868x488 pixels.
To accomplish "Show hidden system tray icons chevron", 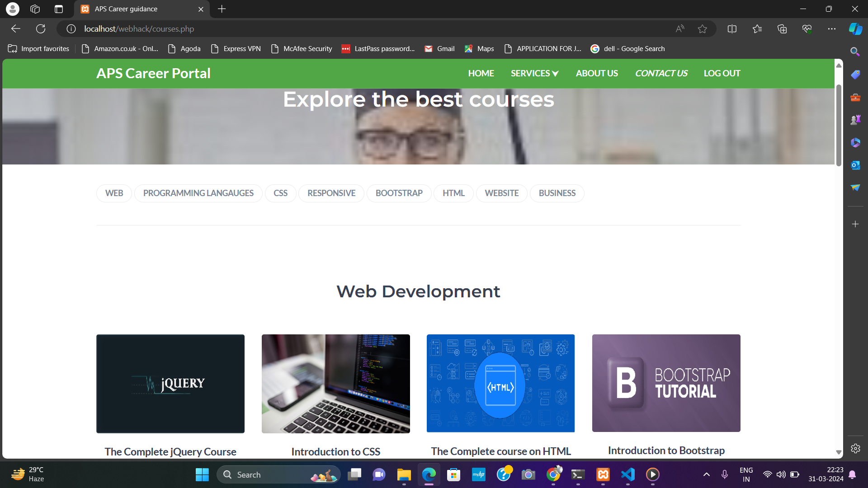I will pos(706,474).
